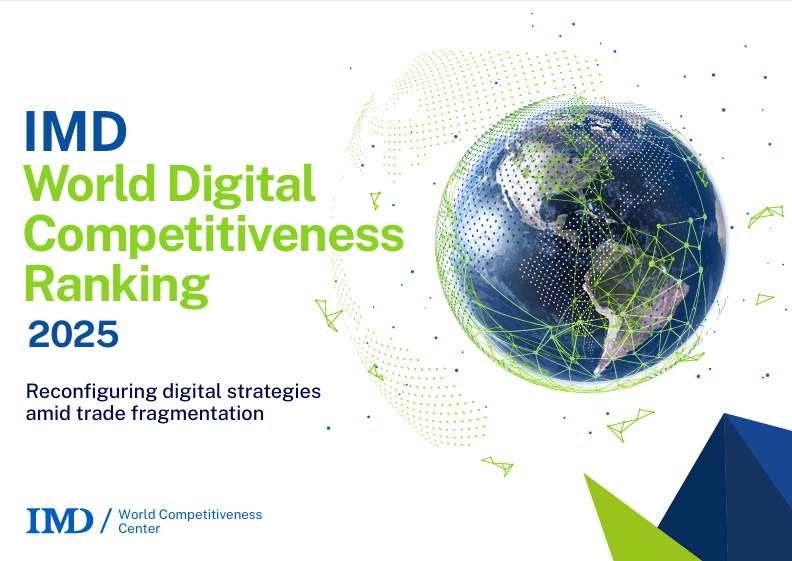Image resolution: width=792 pixels, height=561 pixels.
Task: Open the World Competitiveness Center text link
Action: pos(189,521)
